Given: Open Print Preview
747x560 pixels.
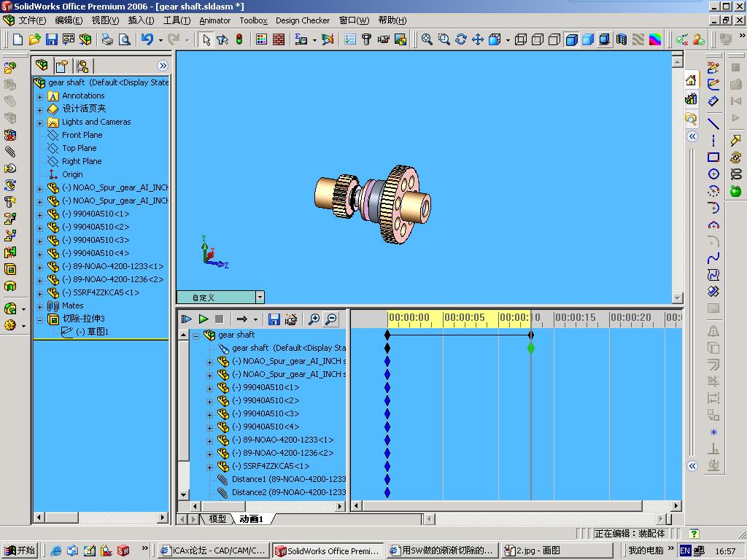Looking at the screenshot, I should point(124,39).
